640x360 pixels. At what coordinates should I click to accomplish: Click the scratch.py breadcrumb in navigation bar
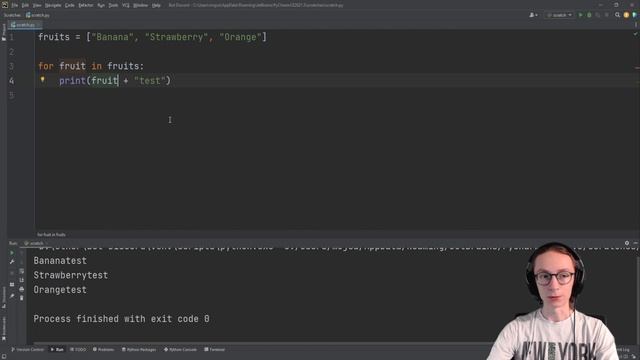pyautogui.click(x=38, y=15)
